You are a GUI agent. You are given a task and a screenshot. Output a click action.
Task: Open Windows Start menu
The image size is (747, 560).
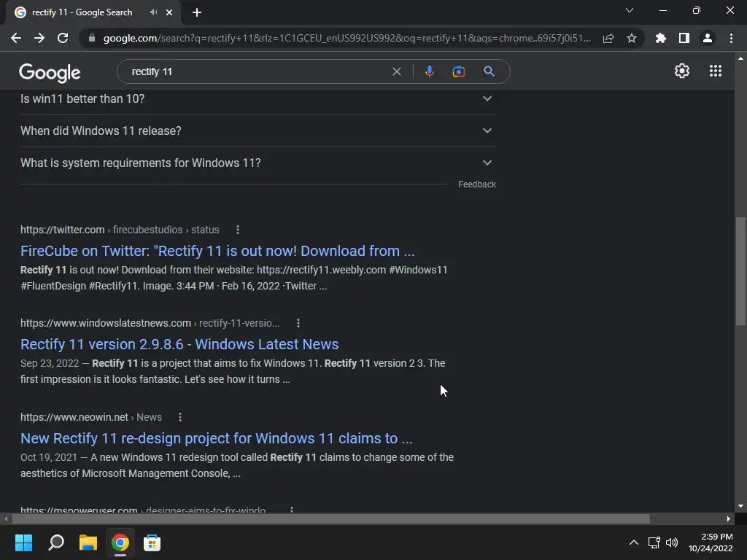tap(23, 542)
